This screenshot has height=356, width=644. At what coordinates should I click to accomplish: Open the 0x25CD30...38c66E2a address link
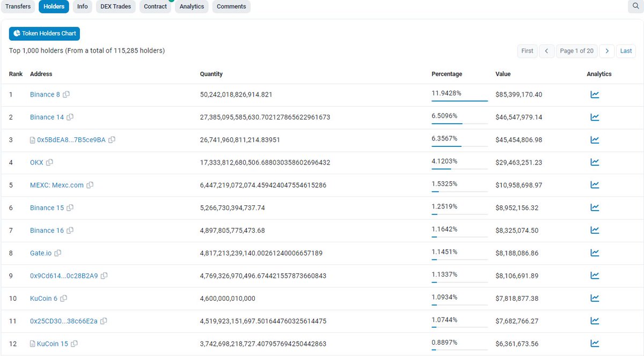pos(64,321)
